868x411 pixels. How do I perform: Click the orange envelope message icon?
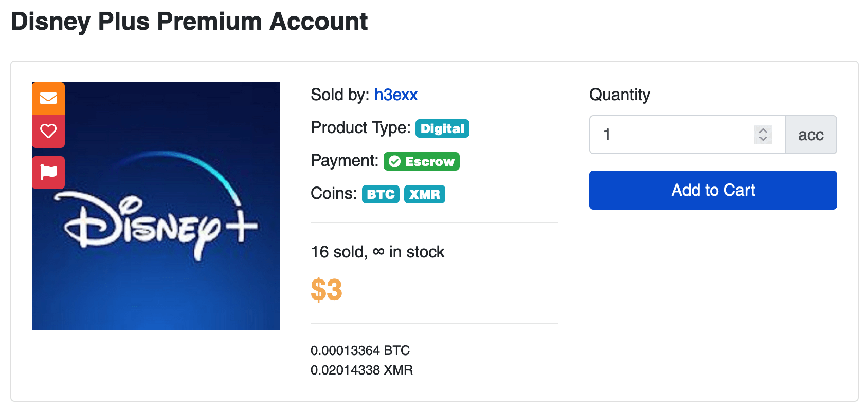click(x=48, y=98)
